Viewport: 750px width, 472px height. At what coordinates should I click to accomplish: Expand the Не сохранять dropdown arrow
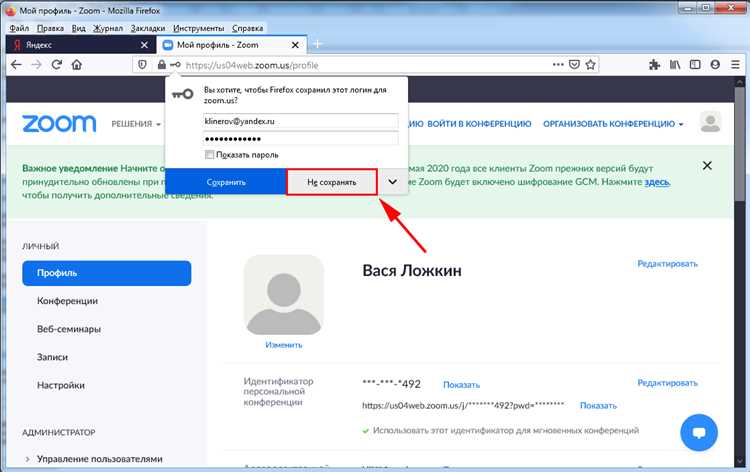click(392, 182)
